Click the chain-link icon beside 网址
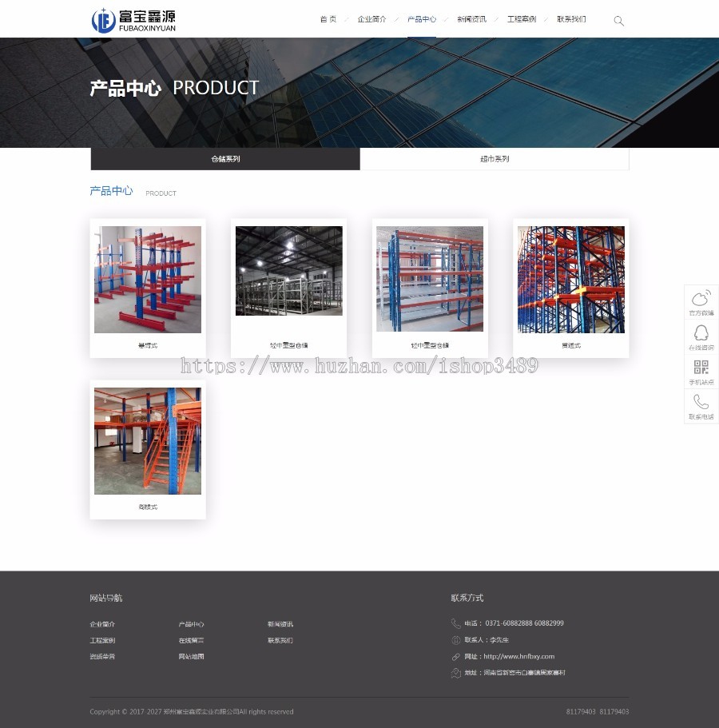The height and width of the screenshot is (728, 719). pyautogui.click(x=456, y=657)
